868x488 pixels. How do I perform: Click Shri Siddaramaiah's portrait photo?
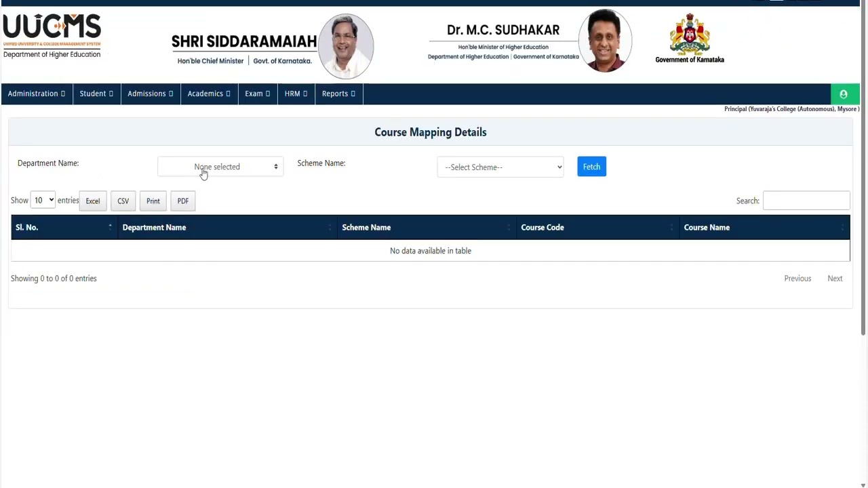coord(346,46)
